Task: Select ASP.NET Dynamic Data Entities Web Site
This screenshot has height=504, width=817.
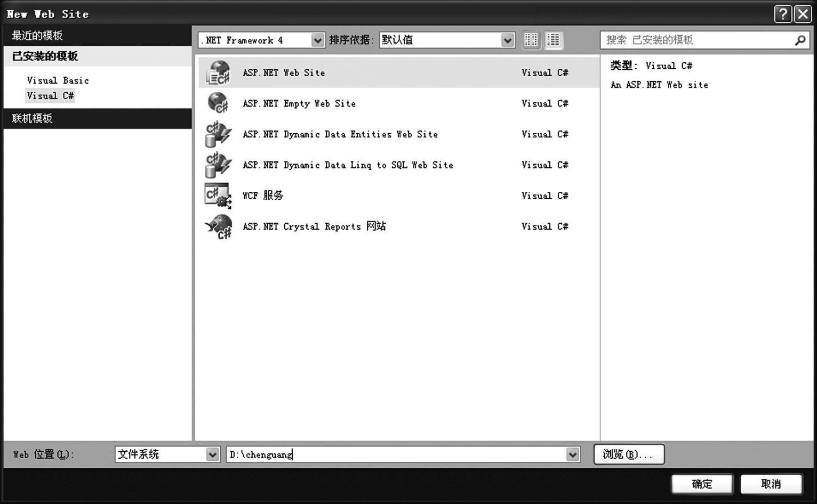Action: 340,134
